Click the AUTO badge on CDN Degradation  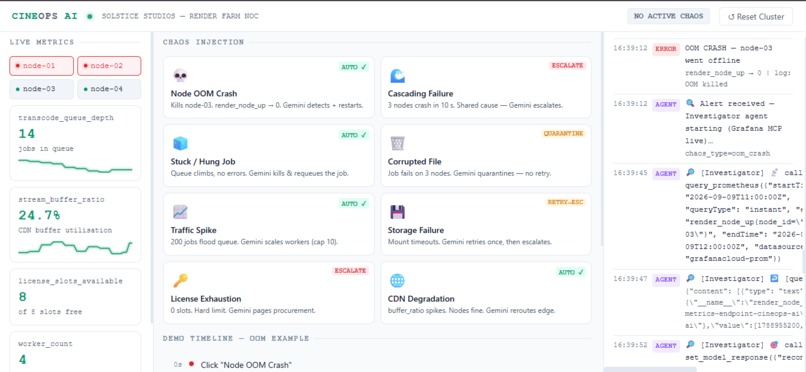click(x=571, y=272)
